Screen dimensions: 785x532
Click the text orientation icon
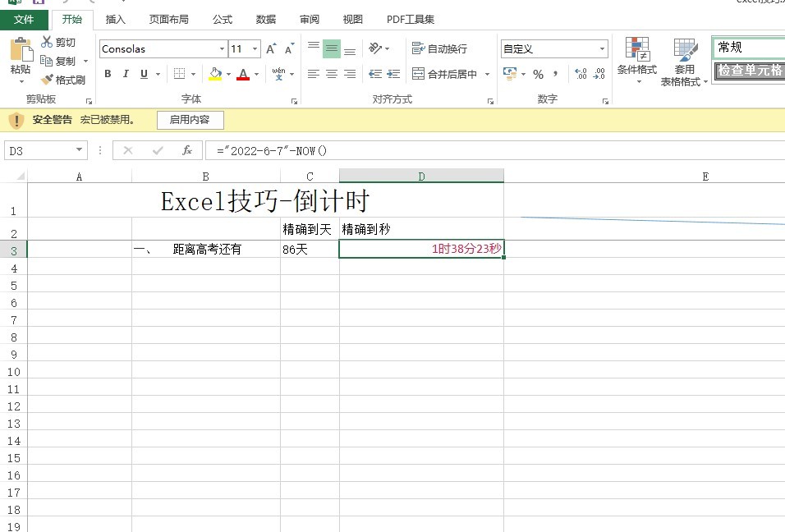pos(375,48)
